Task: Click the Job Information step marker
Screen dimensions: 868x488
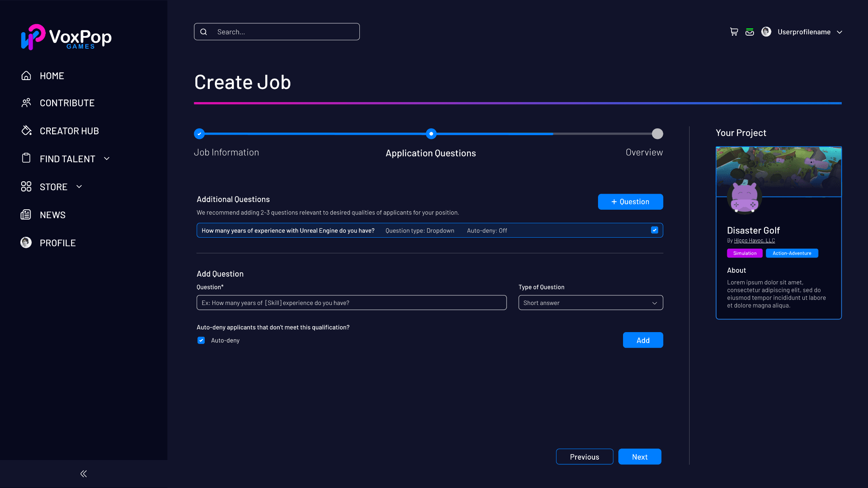Action: click(x=199, y=134)
